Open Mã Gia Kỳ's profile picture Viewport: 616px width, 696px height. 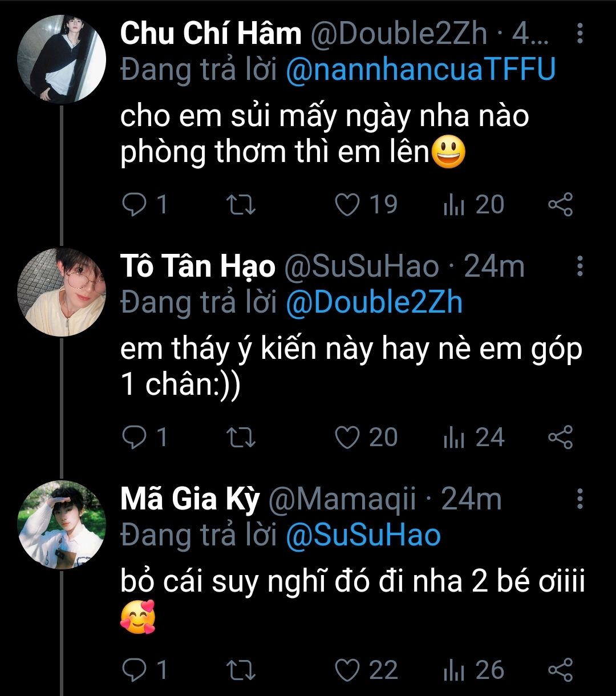(62, 524)
